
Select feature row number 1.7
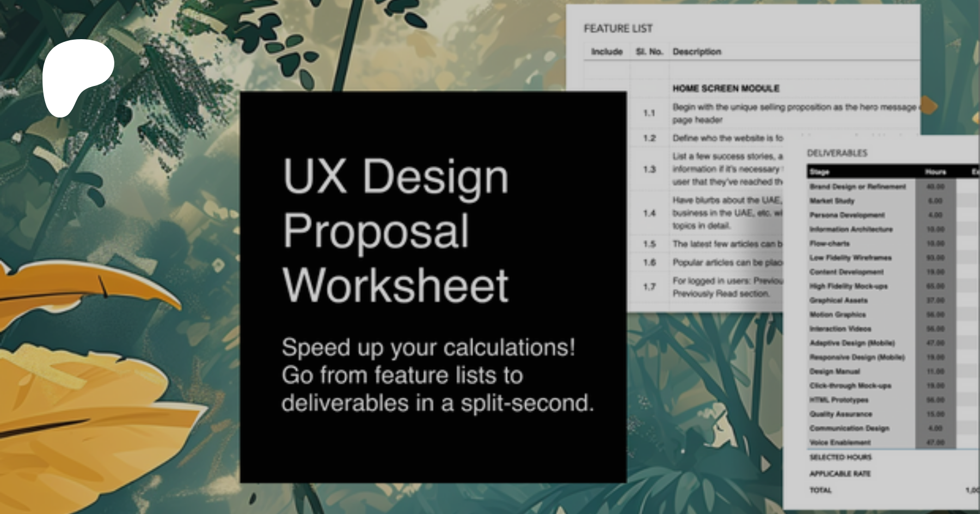(x=649, y=287)
